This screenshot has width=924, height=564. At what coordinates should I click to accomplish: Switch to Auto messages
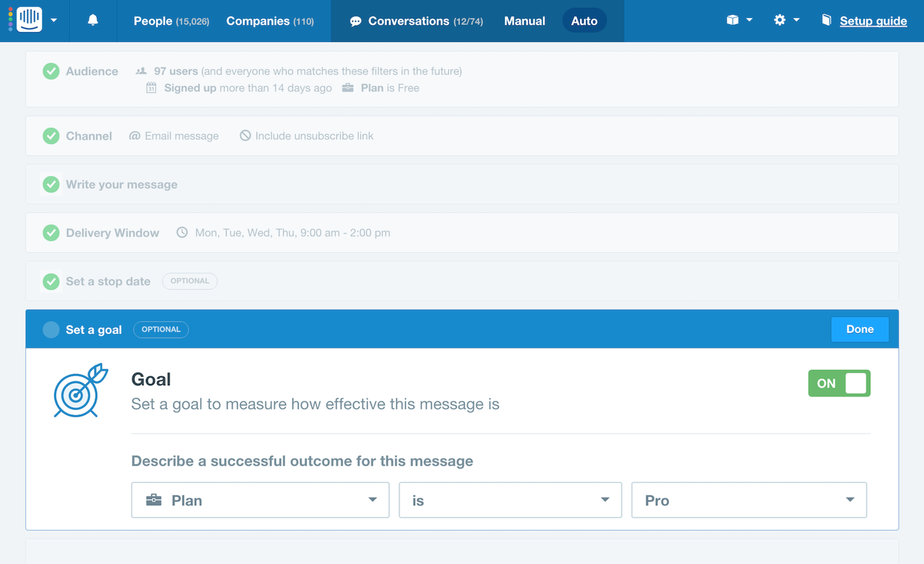coord(585,21)
